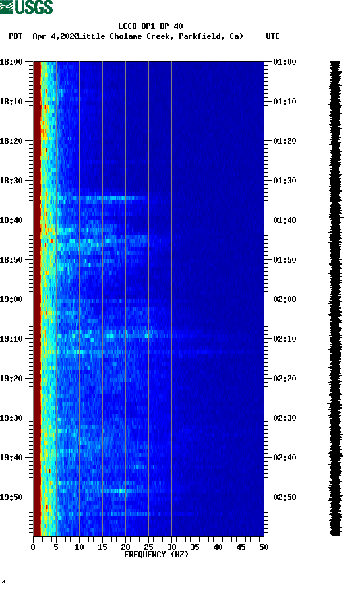
Task: Click the 01:00 UTC time label
Action: point(285,61)
